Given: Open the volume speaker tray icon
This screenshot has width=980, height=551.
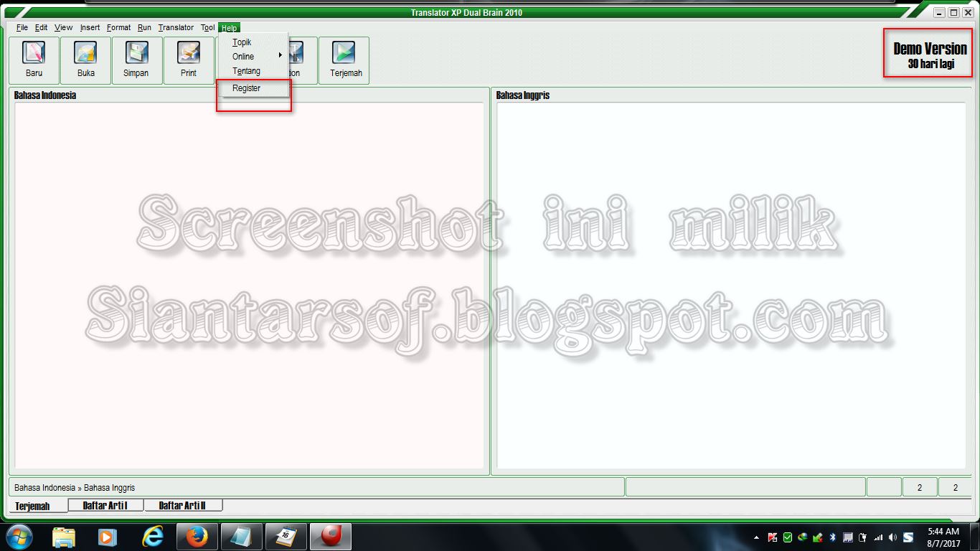Looking at the screenshot, I should click(x=892, y=537).
